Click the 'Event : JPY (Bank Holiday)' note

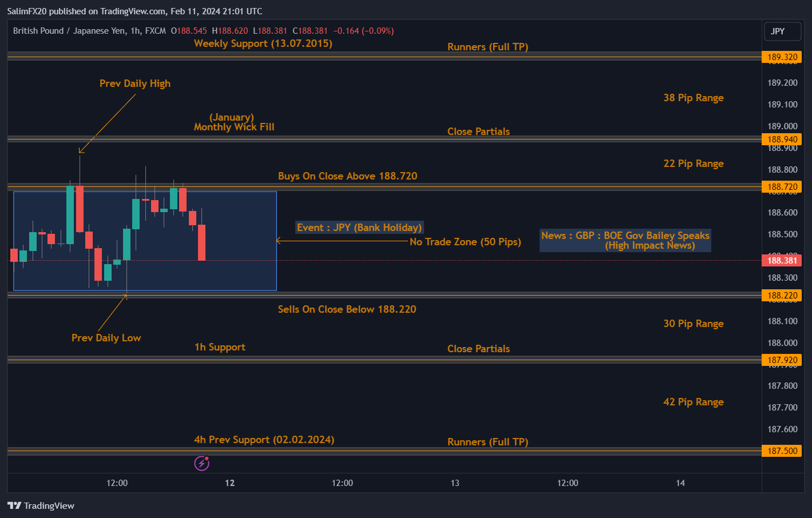[x=359, y=228]
